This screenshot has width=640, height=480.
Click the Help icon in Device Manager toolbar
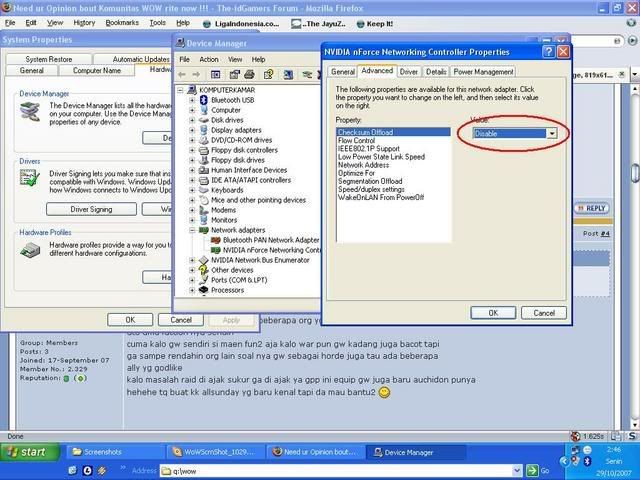click(269, 74)
